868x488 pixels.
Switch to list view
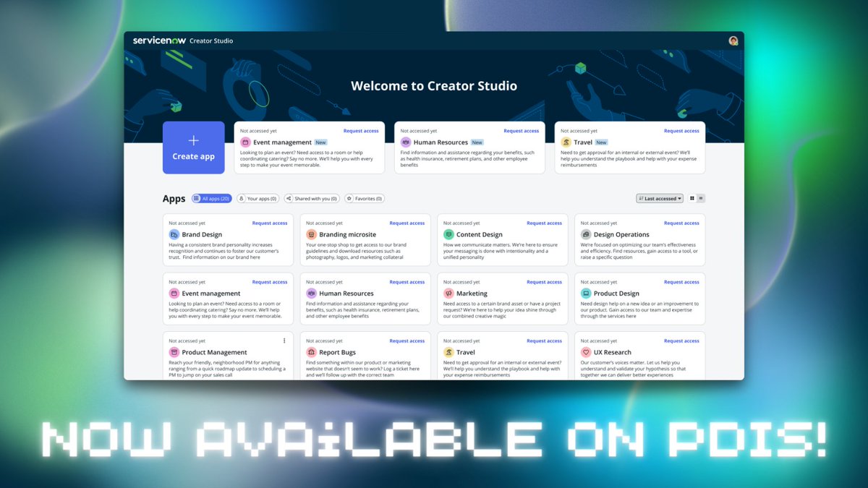point(701,198)
